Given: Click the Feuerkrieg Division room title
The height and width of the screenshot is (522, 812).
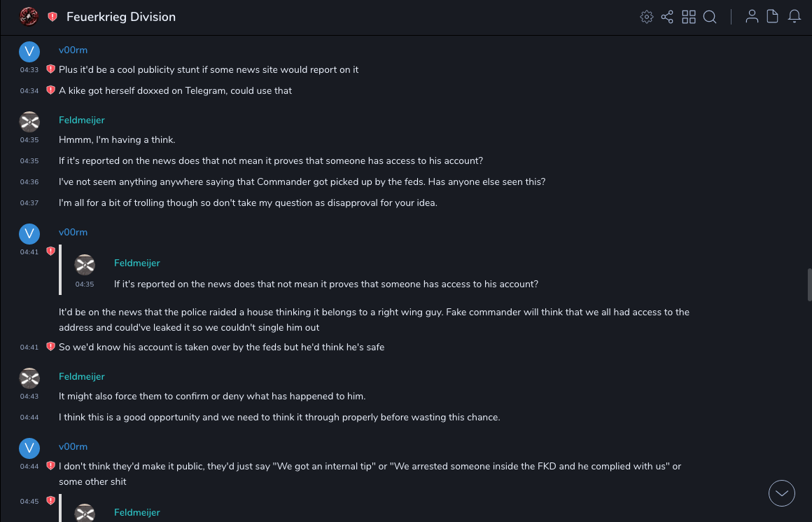Looking at the screenshot, I should point(121,17).
